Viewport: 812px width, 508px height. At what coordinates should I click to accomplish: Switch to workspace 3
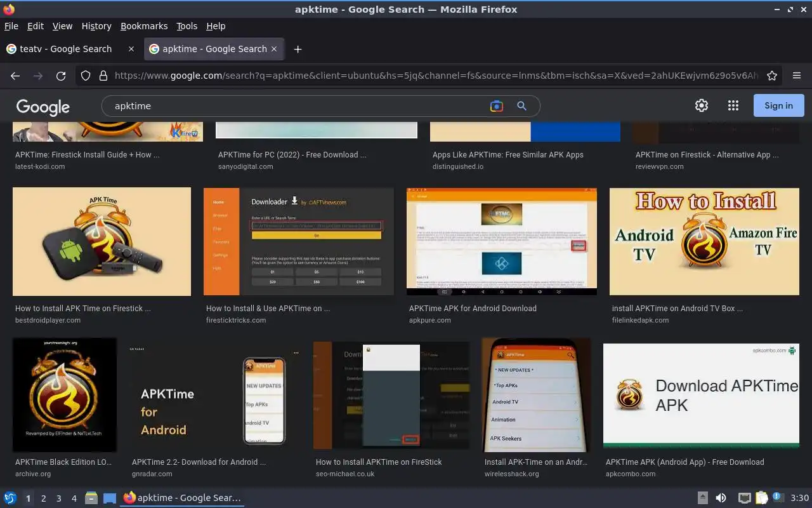[x=59, y=498]
